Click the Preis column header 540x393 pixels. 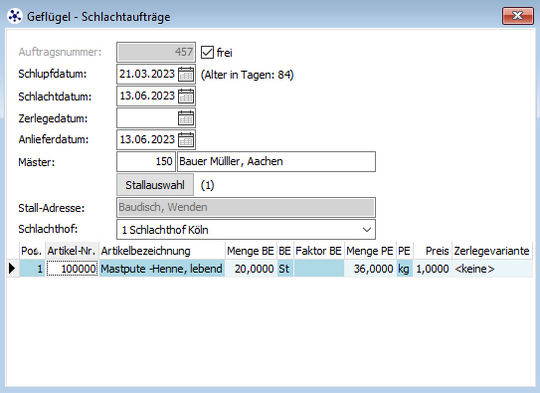(432, 251)
